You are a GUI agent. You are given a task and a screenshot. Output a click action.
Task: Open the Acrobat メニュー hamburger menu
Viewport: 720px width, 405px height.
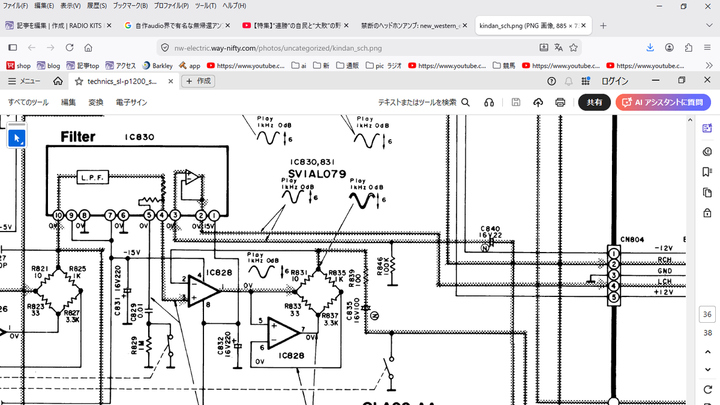(24, 81)
